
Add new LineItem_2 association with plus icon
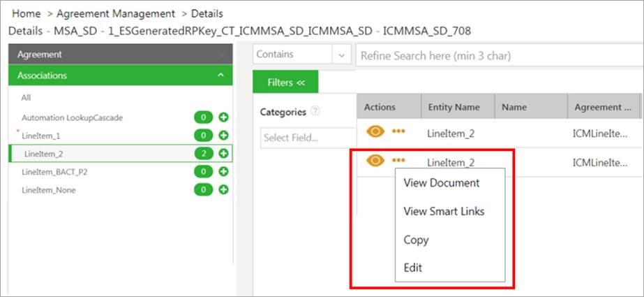click(x=223, y=153)
